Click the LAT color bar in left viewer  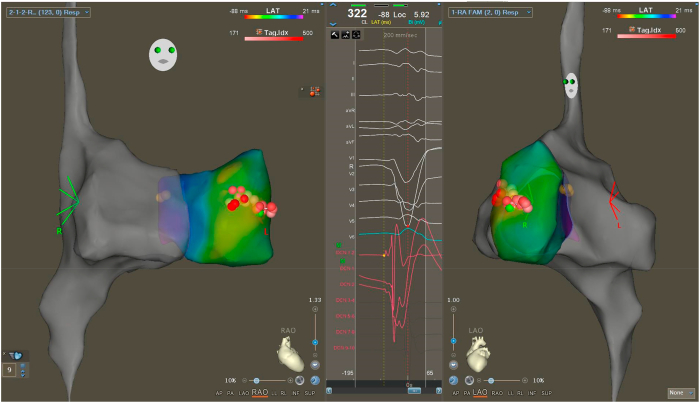(x=274, y=17)
